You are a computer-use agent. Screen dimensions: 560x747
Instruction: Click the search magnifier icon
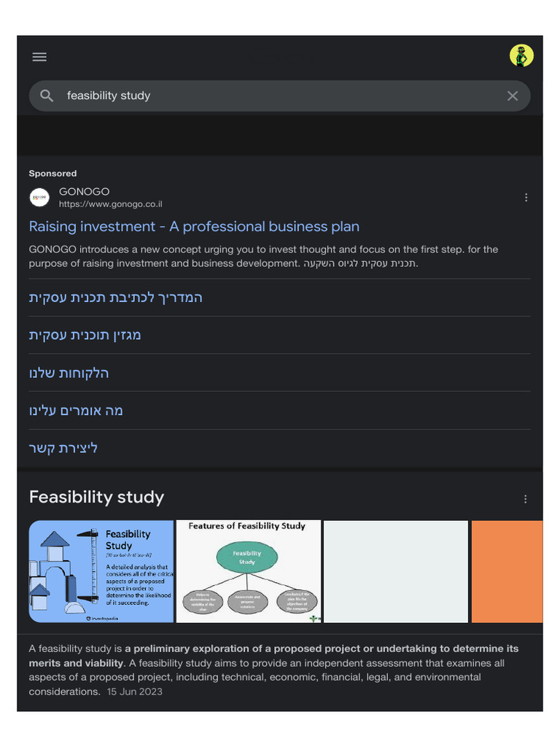point(47,96)
